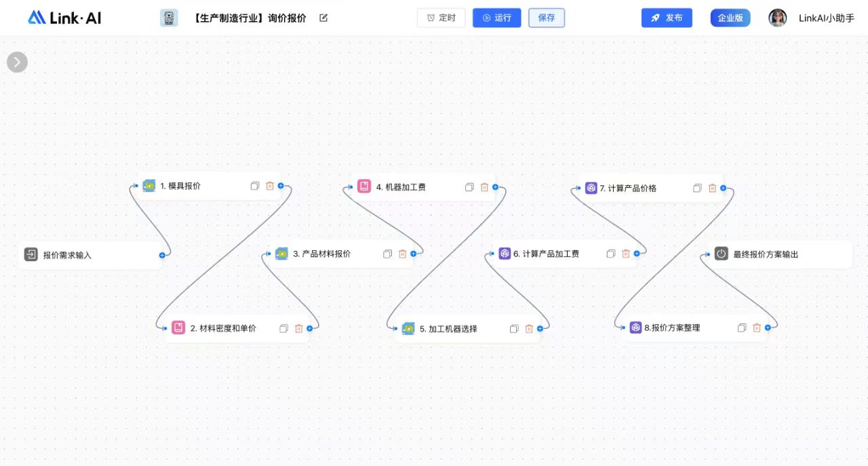Click the LinkAI小助手 username text
The height and width of the screenshot is (466, 868).
point(827,18)
